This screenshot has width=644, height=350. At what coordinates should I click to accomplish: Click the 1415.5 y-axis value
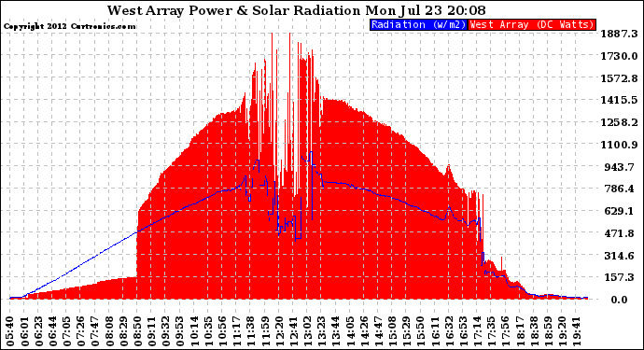click(619, 100)
